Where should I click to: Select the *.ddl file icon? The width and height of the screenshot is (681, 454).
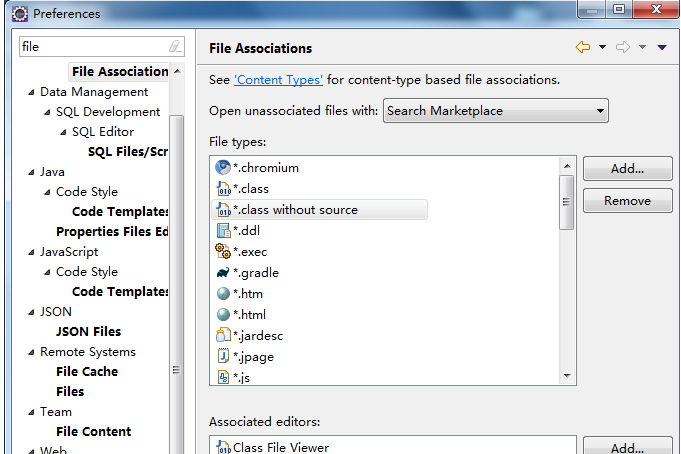pyautogui.click(x=223, y=231)
